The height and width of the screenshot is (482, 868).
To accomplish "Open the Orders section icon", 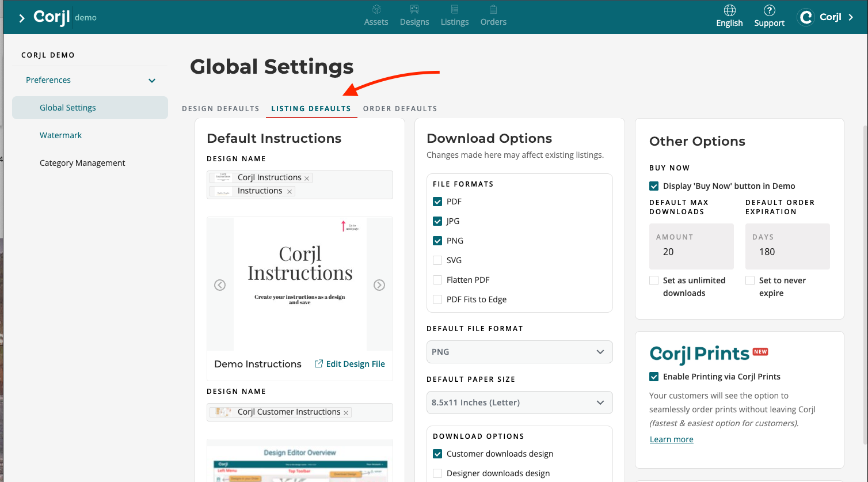I will 493,10.
